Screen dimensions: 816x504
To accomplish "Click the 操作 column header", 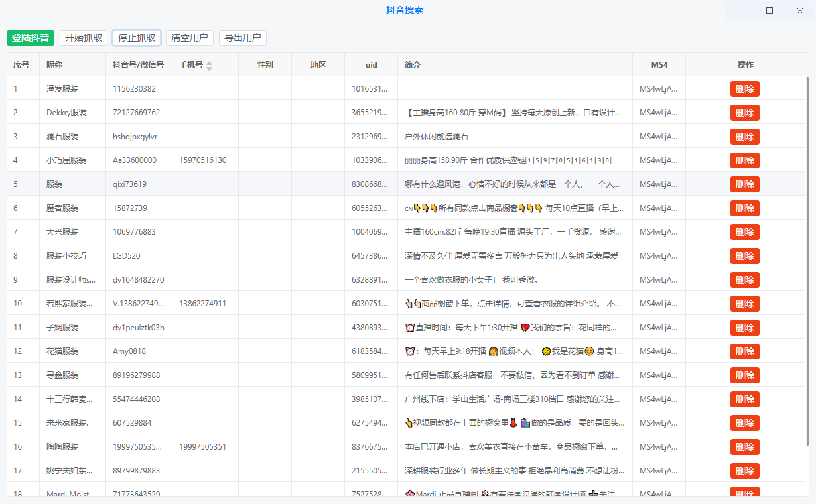I will 746,65.
